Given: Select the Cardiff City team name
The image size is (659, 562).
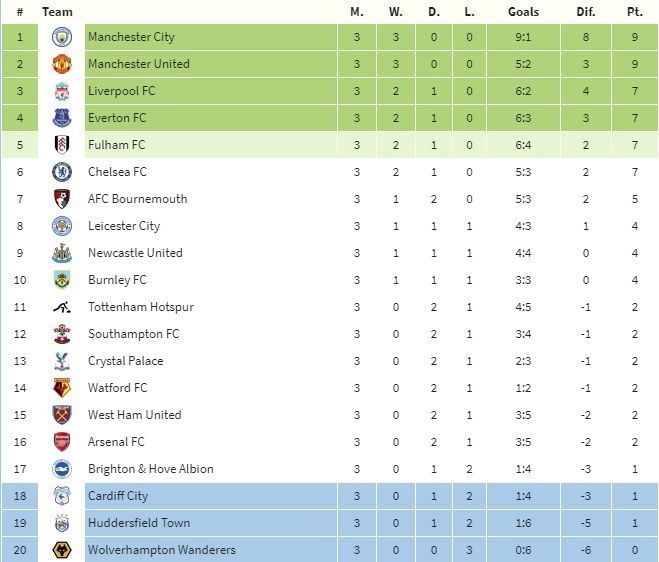Looking at the screenshot, I should tap(117, 496).
